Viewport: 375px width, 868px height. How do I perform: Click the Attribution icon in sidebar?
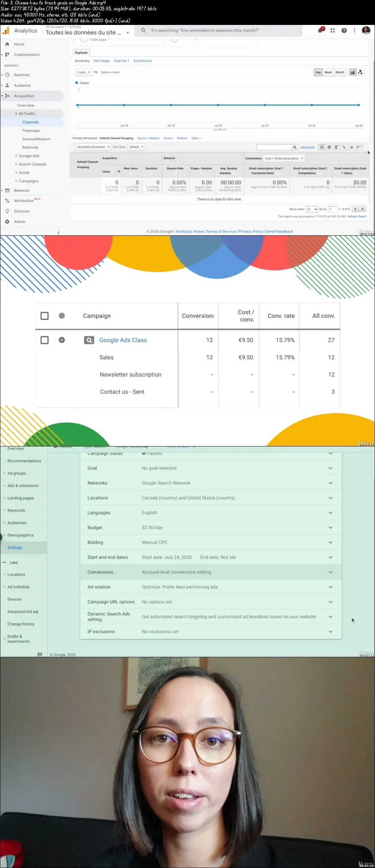click(x=7, y=201)
